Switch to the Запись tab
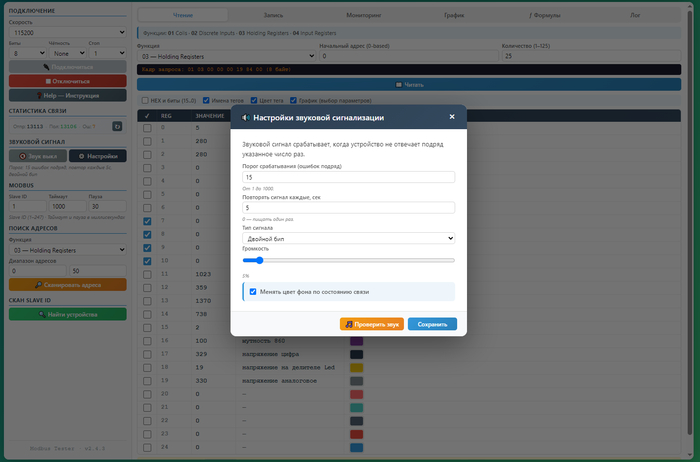 (273, 15)
